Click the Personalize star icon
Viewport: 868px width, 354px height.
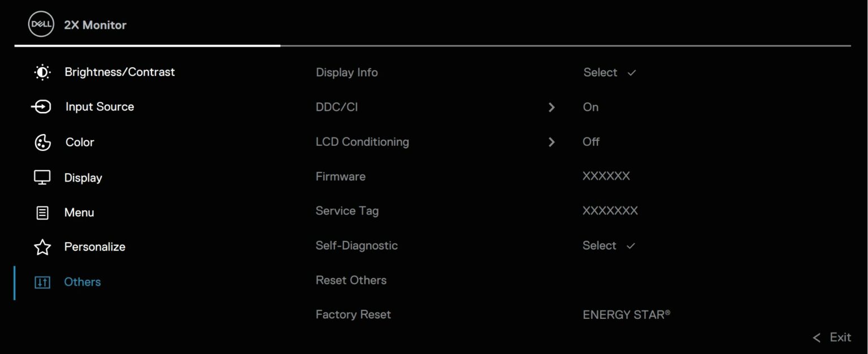pyautogui.click(x=42, y=247)
